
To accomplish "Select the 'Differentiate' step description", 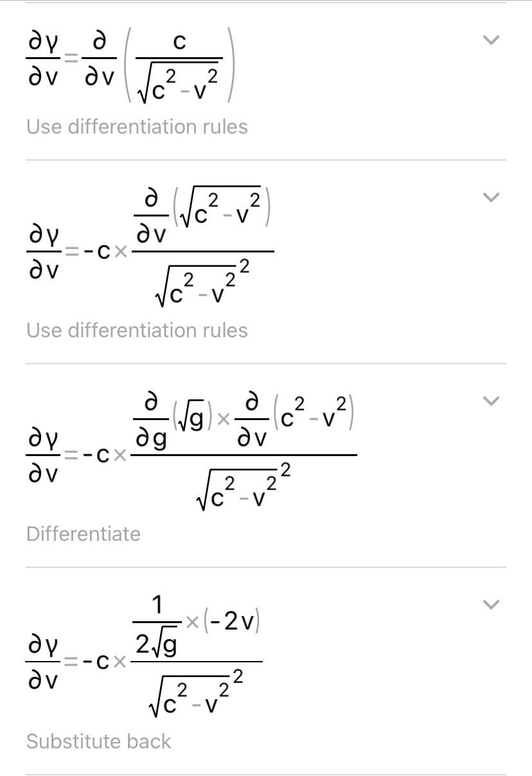I will point(83,534).
